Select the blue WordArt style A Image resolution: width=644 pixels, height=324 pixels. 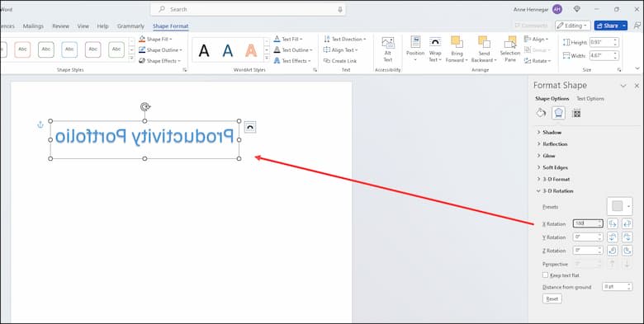(x=228, y=50)
